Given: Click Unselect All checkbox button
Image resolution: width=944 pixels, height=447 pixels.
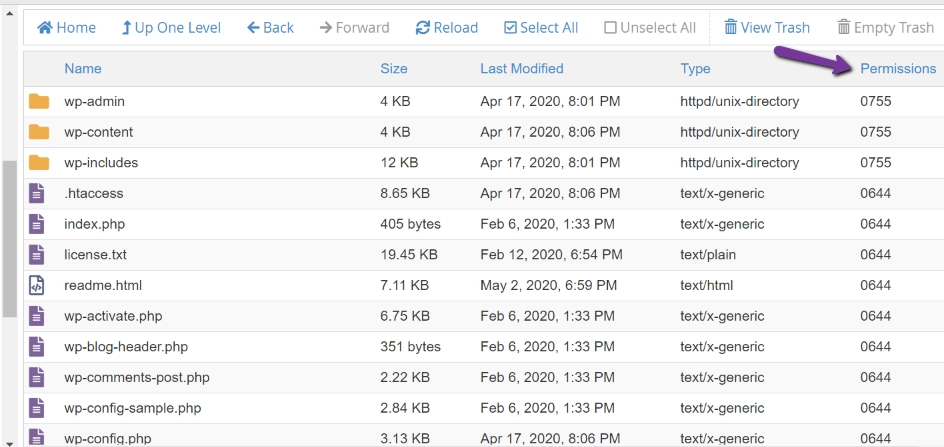Looking at the screenshot, I should coord(650,28).
